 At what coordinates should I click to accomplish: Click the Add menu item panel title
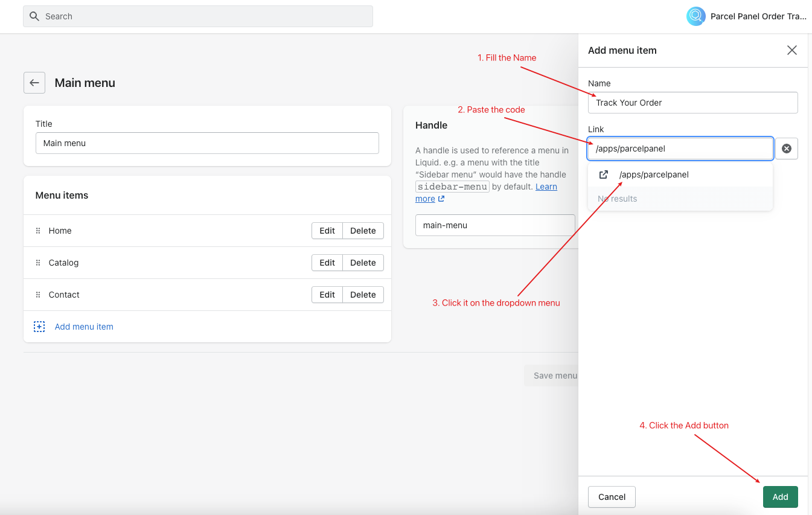coord(622,50)
